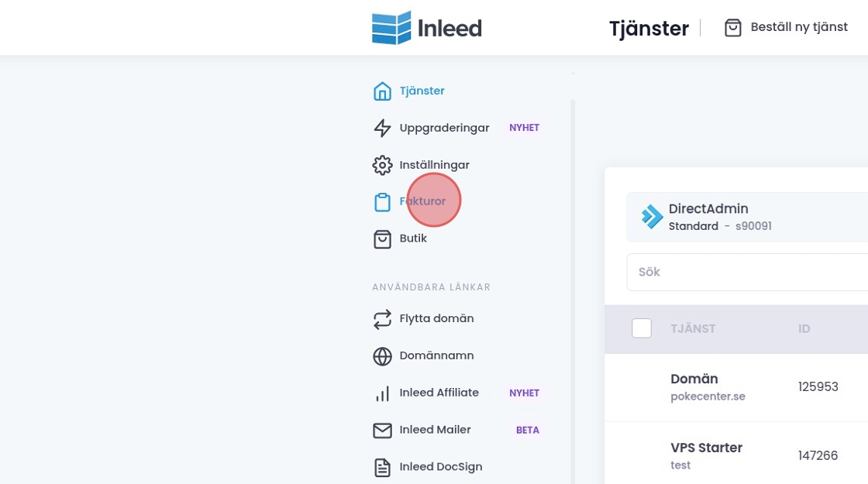Toggle the select-all checkbox in table header
The height and width of the screenshot is (484, 868).
pyautogui.click(x=642, y=328)
